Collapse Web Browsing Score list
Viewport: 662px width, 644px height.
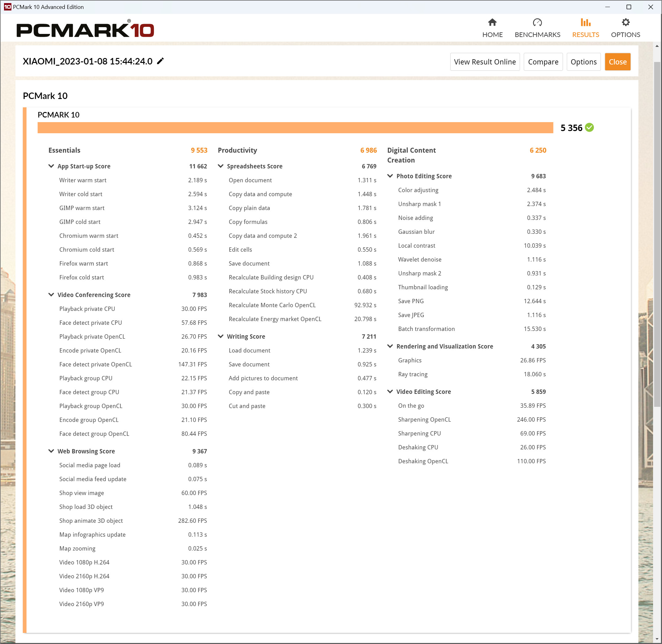(x=51, y=451)
